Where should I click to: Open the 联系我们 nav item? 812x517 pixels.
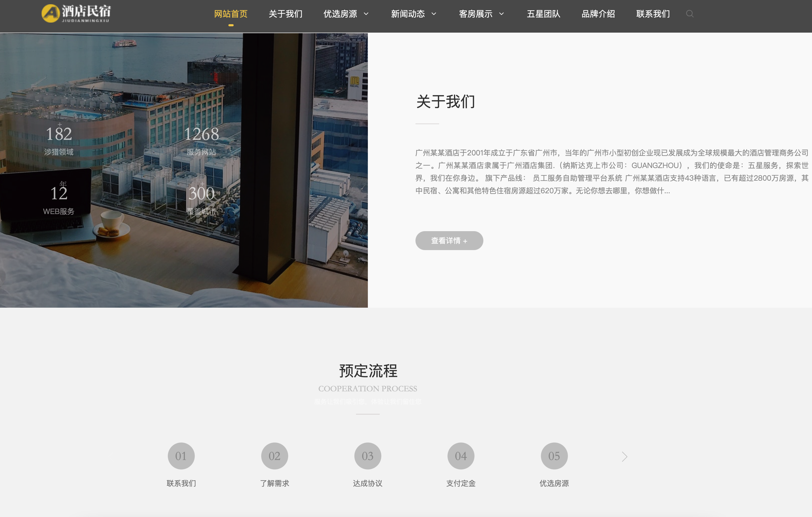click(653, 14)
